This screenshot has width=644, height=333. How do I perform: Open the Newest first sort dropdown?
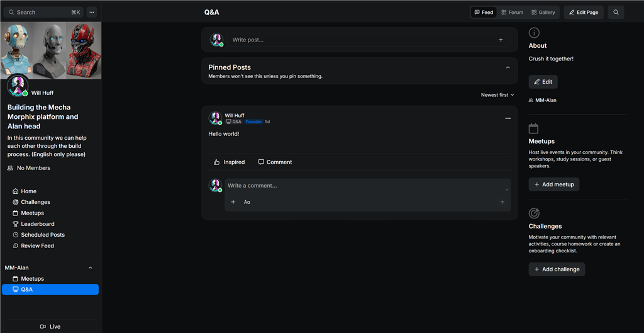click(x=497, y=95)
